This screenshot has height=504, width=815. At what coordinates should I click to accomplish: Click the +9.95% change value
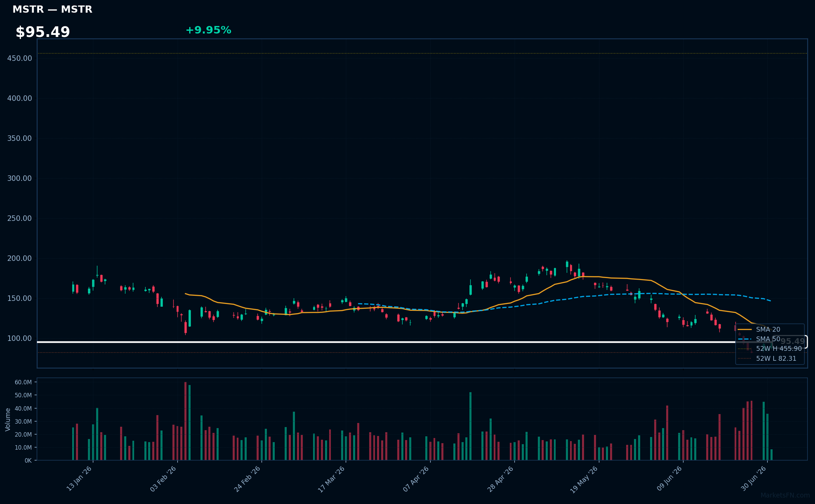point(208,30)
